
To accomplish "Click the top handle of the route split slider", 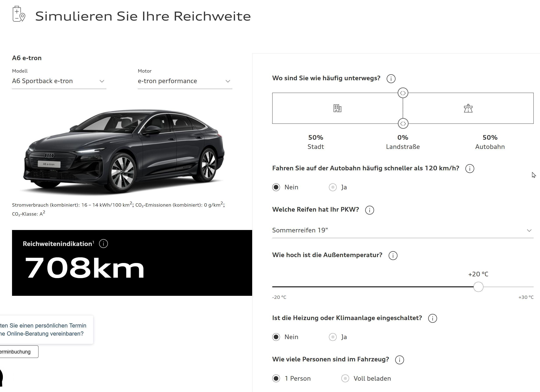I will (403, 93).
